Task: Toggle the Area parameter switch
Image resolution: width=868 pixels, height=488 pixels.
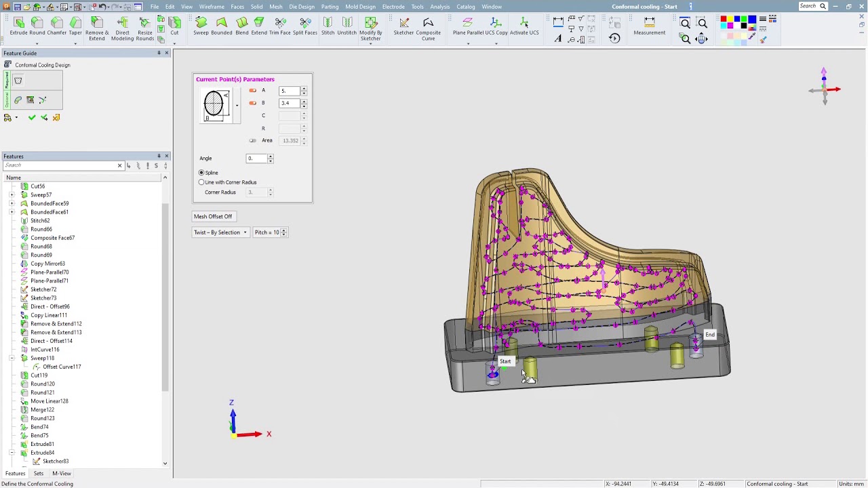Action: (x=253, y=141)
